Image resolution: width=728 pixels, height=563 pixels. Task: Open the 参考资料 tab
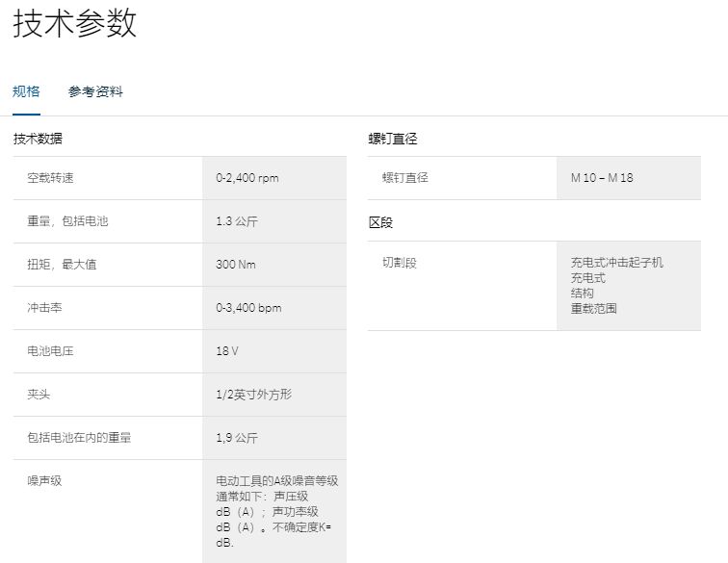coord(95,92)
